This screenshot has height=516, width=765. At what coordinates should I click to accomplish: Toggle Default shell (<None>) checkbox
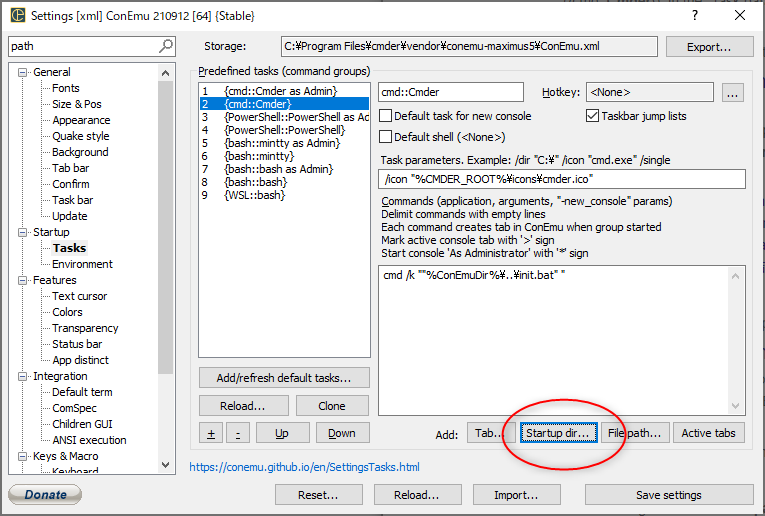click(385, 137)
